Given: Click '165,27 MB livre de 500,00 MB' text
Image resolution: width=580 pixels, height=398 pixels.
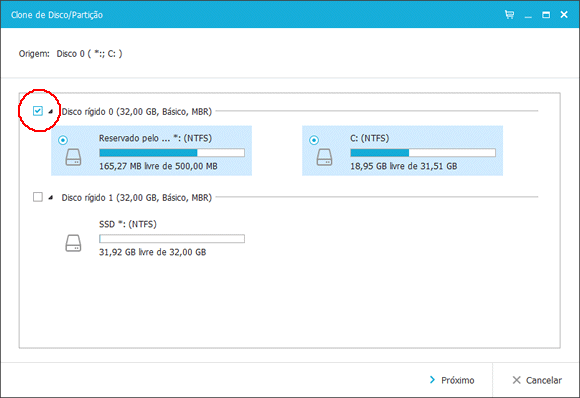Looking at the screenshot, I should (x=158, y=166).
